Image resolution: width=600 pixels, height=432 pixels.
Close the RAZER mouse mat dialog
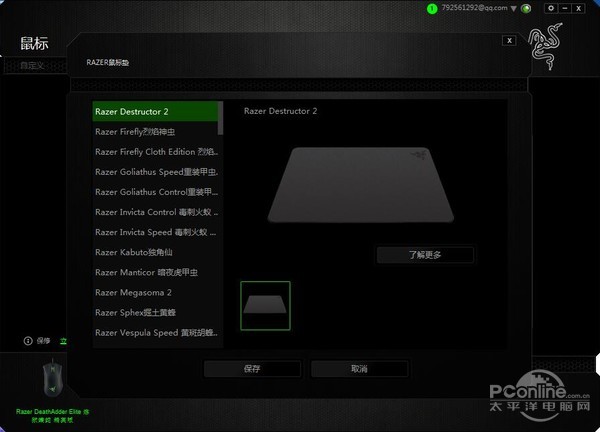(509, 41)
